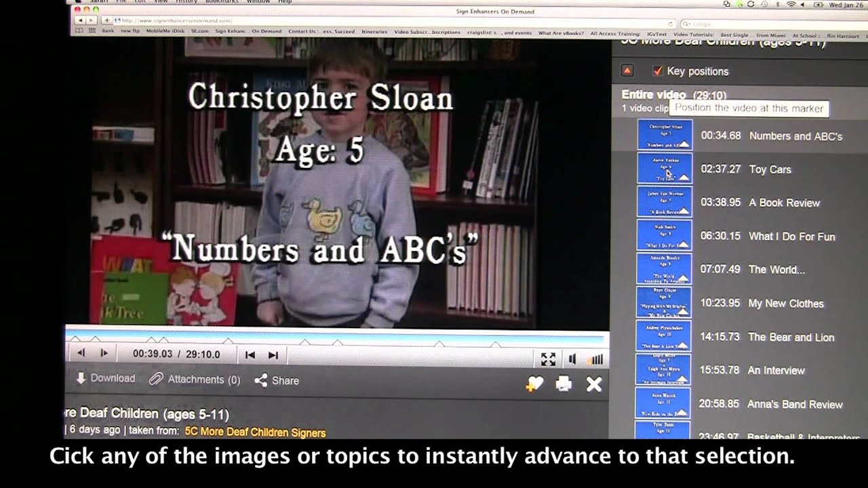
Task: Download the video
Action: click(x=105, y=378)
